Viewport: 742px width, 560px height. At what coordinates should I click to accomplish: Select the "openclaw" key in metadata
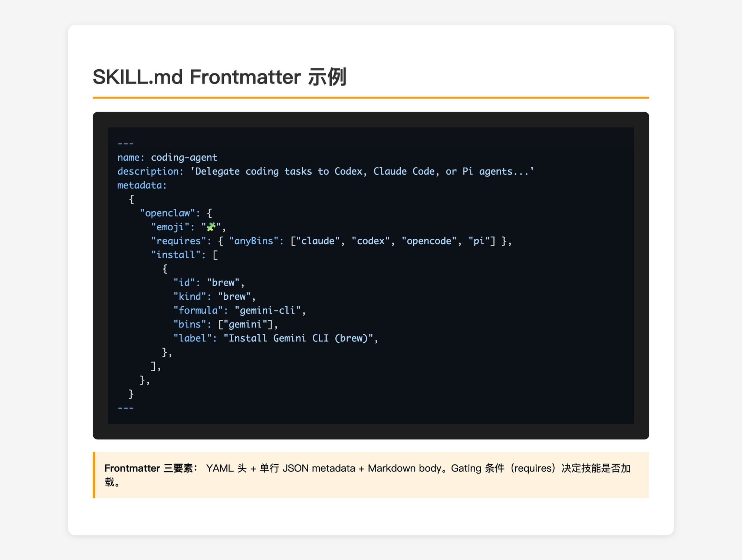click(168, 213)
